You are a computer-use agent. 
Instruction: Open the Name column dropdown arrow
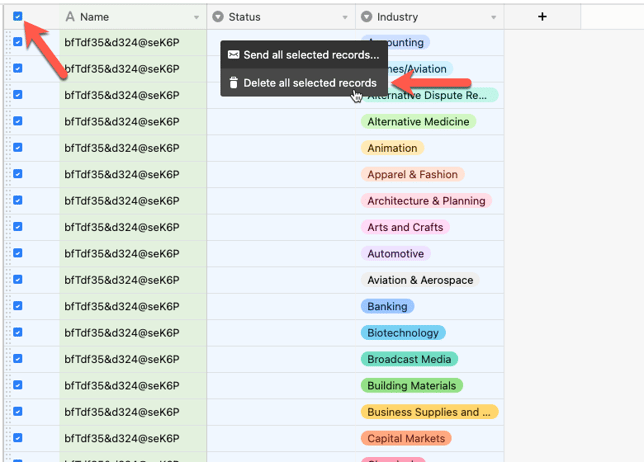[196, 17]
